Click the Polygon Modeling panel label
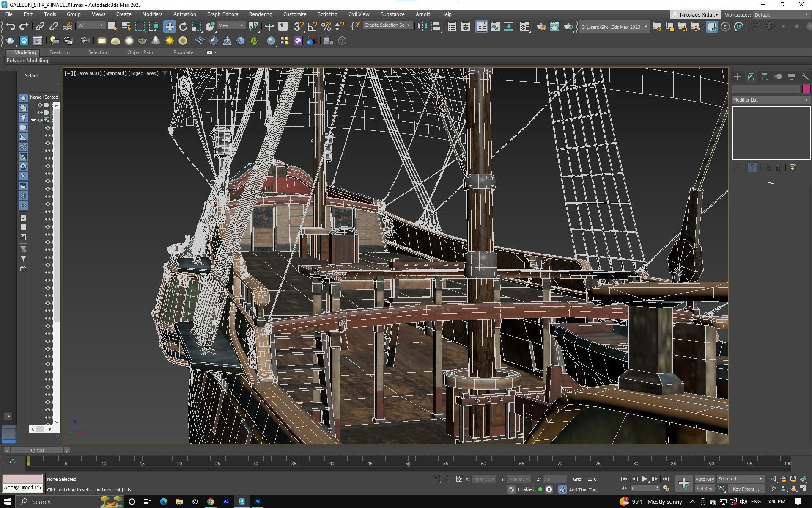 point(27,61)
